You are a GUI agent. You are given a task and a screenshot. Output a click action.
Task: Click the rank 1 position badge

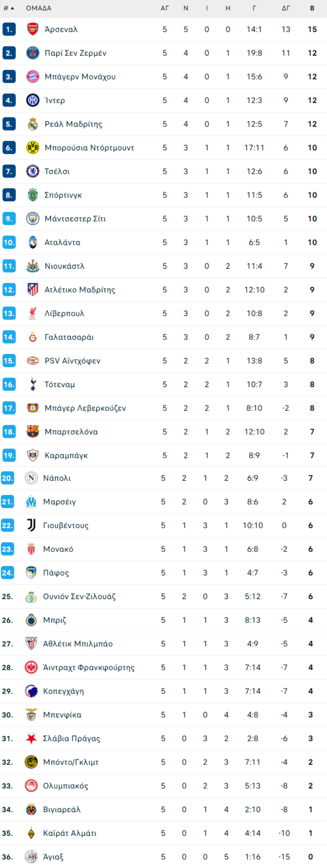(x=9, y=29)
